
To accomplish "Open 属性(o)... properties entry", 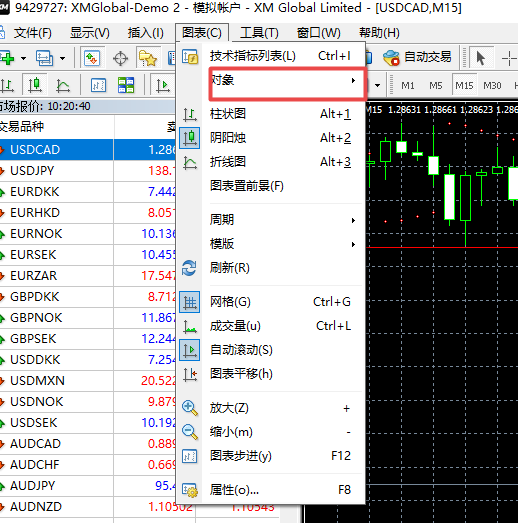I will tap(271, 490).
